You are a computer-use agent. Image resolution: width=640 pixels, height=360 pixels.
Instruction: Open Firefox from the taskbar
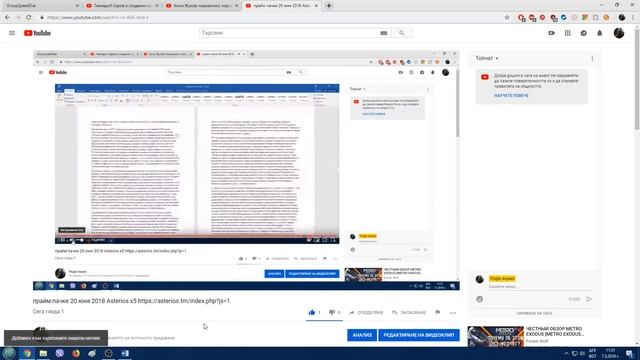[76, 353]
